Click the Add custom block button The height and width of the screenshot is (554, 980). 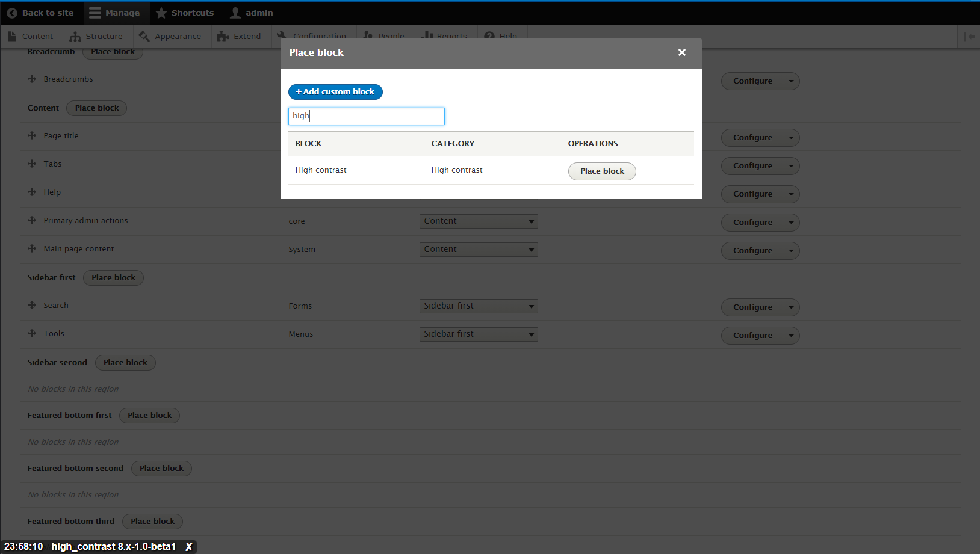coord(335,91)
